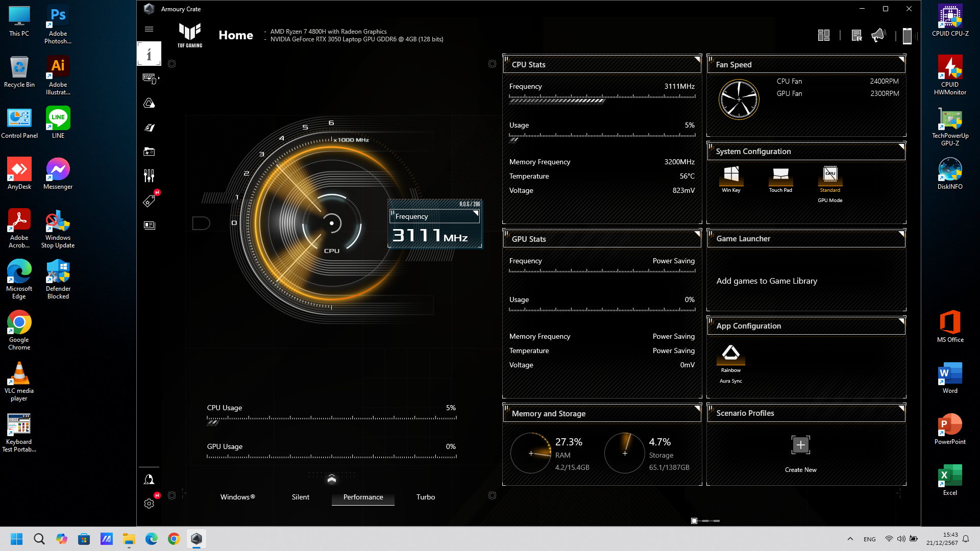
Task: Click the dashboard page indicator
Action: [x=705, y=521]
